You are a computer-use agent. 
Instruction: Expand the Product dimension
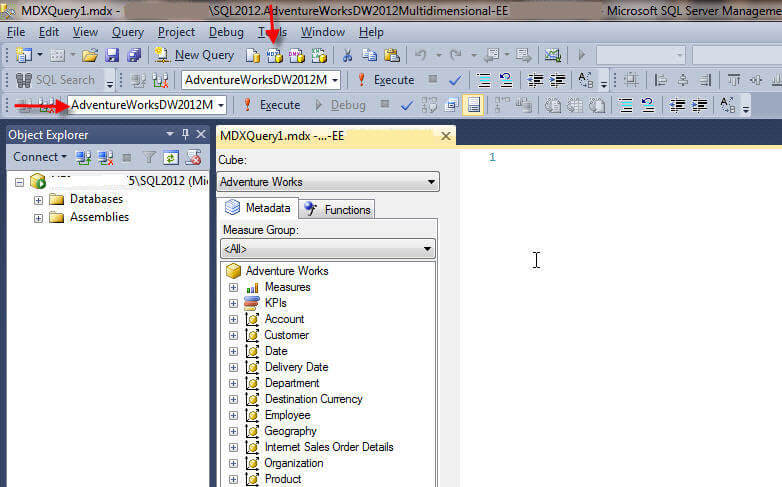pyautogui.click(x=233, y=479)
